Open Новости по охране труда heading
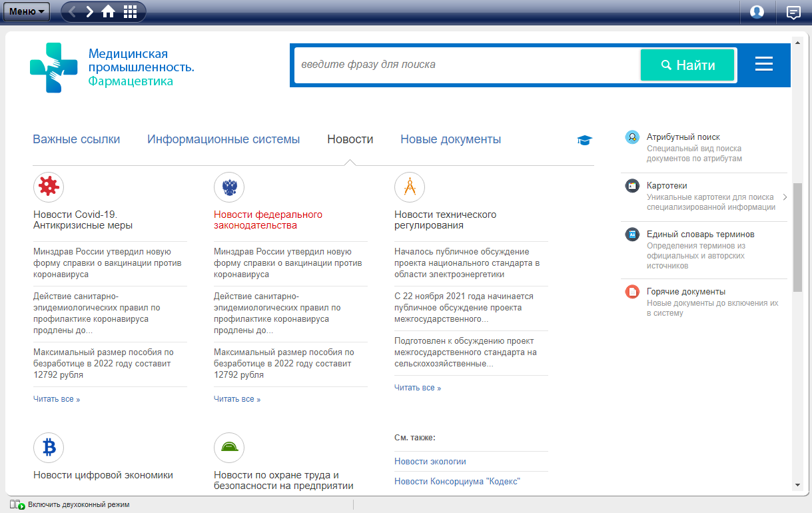The image size is (812, 513). pyautogui.click(x=284, y=480)
